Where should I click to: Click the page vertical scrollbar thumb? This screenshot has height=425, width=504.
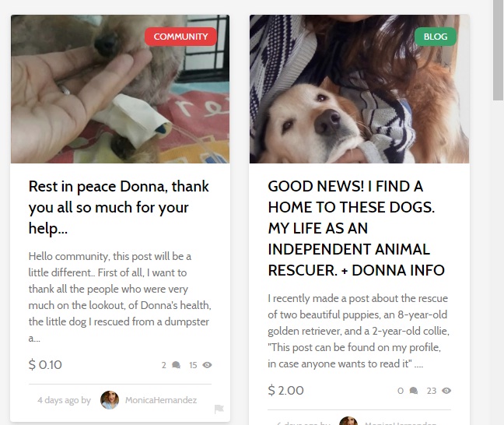[x=499, y=50]
